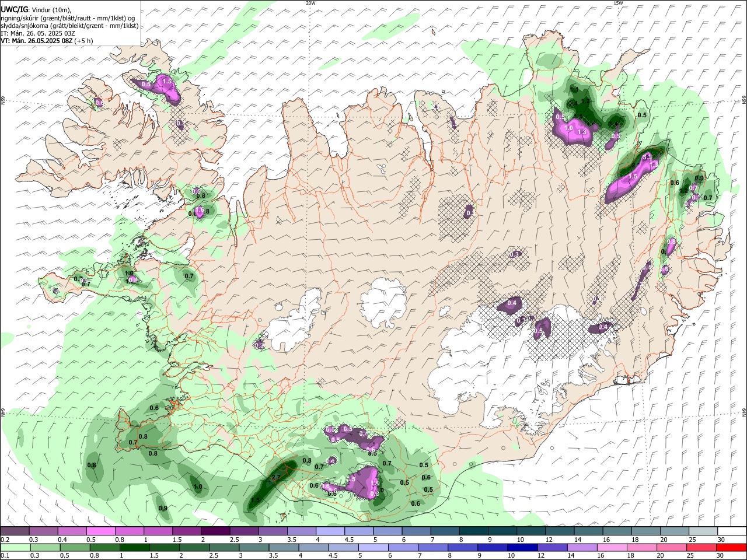
Task: Click the '0.1' value label in the lower legend
Action: point(5,556)
